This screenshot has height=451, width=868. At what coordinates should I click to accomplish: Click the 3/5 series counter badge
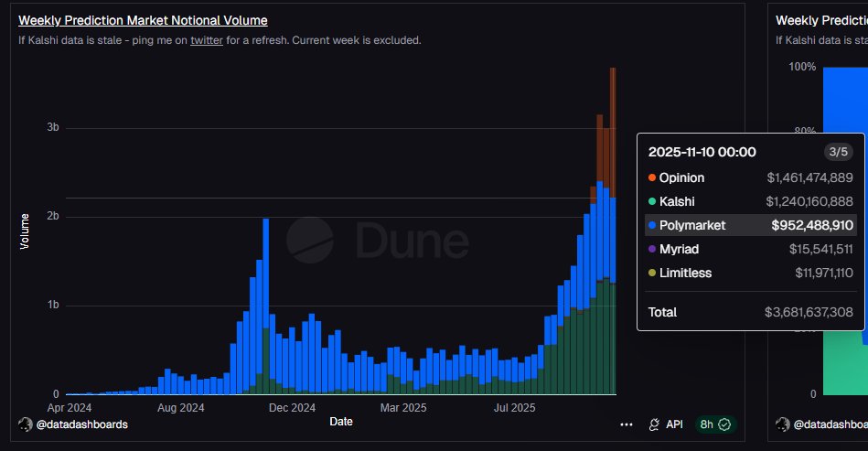[839, 152]
